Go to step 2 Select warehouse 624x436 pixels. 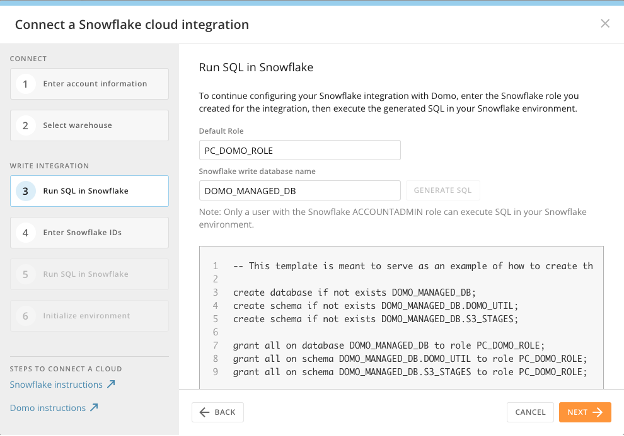point(89,125)
